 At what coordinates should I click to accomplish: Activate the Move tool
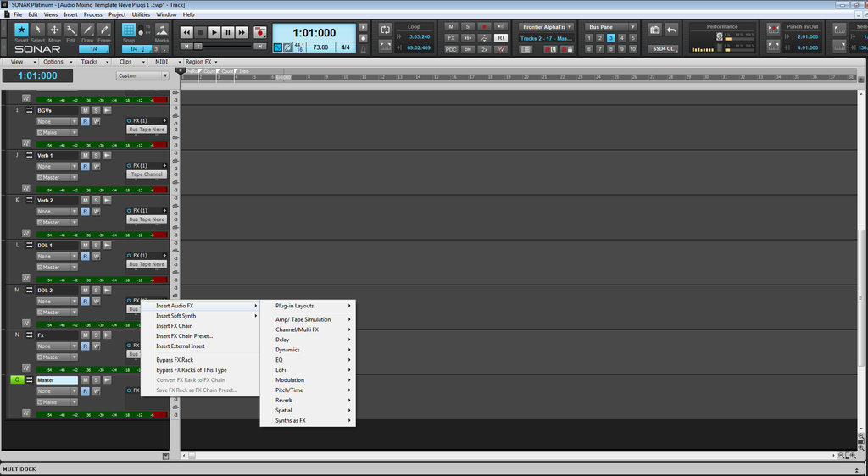tap(54, 32)
